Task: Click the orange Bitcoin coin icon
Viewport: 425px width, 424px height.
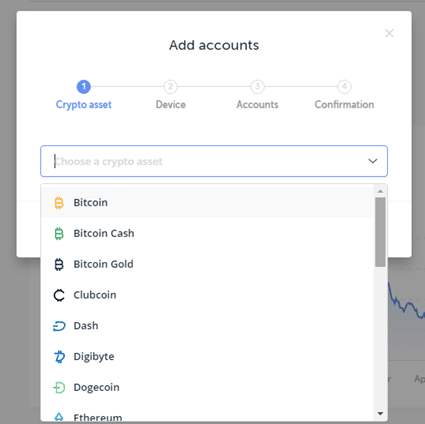Action: (x=59, y=203)
